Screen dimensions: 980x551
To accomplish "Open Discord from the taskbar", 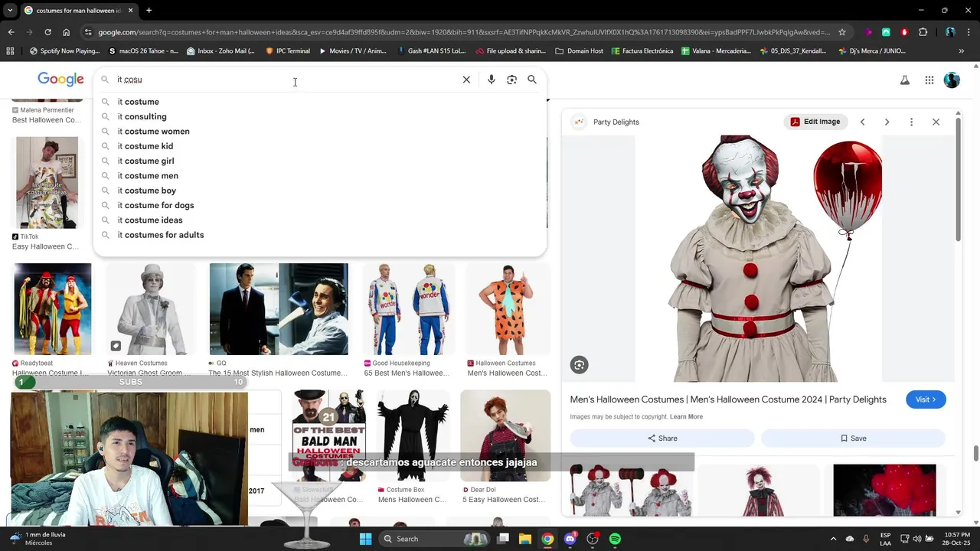I will coord(570,539).
